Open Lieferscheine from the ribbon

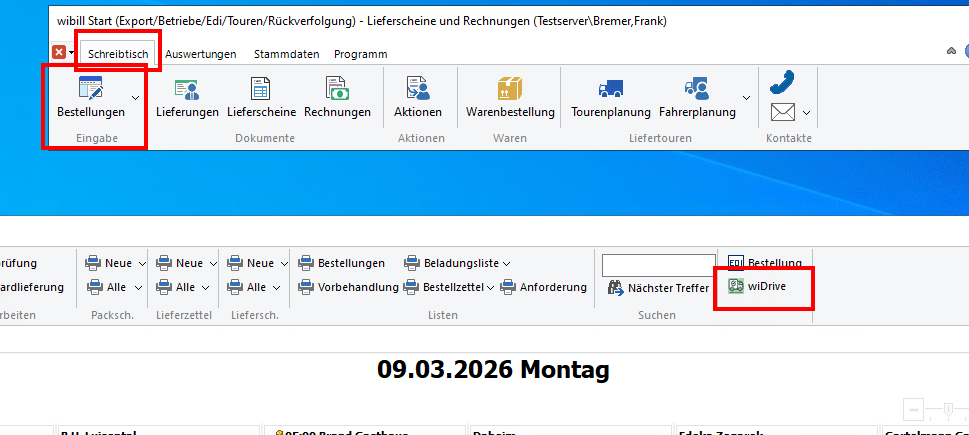[x=262, y=90]
